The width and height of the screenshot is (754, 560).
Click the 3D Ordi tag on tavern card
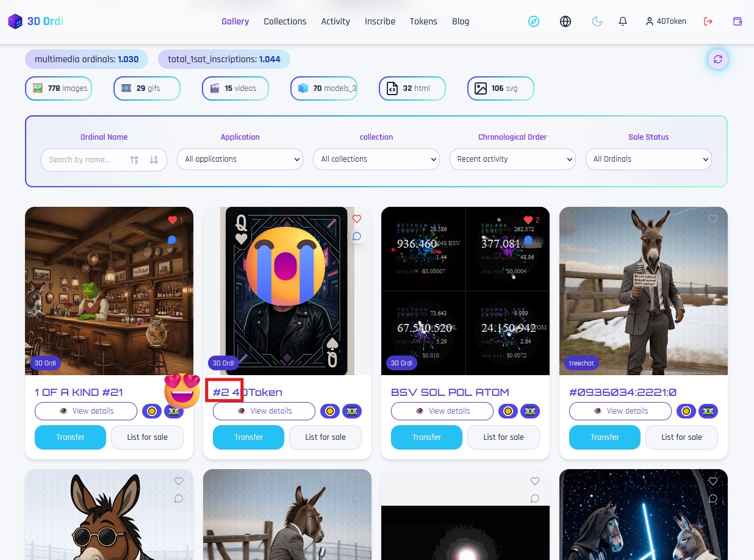point(45,363)
